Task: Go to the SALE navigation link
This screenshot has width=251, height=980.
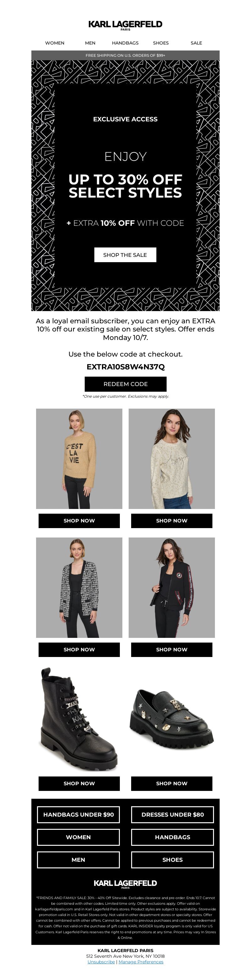Action: point(196,43)
